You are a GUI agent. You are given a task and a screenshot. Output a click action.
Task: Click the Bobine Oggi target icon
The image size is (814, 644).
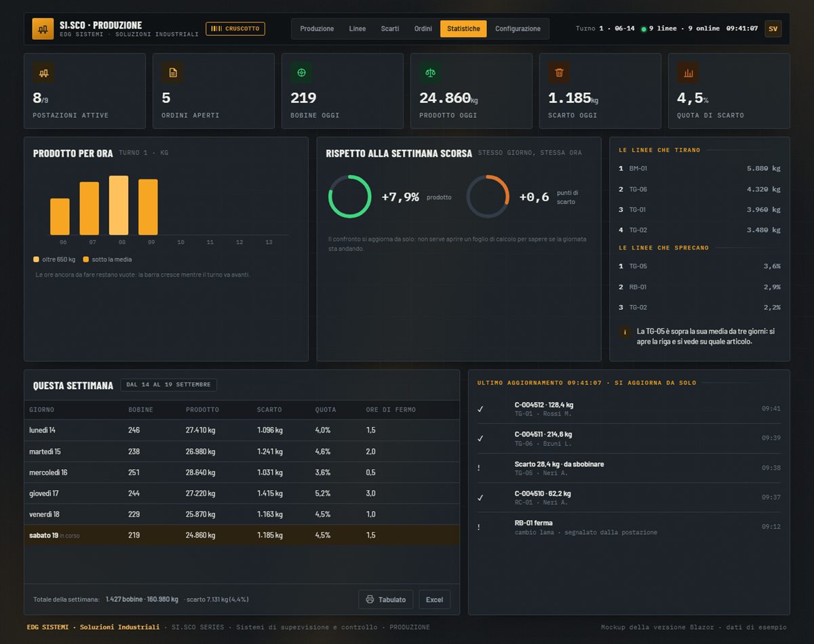coord(301,73)
